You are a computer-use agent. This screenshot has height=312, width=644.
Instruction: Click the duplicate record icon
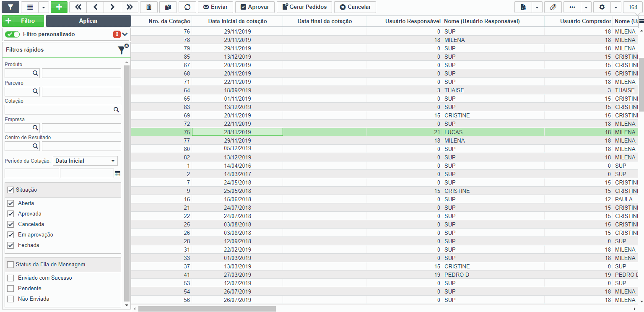pos(168,7)
